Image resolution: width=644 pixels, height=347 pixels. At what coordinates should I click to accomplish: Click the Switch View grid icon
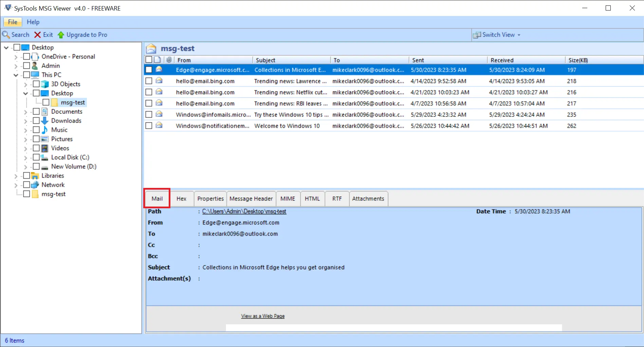tap(477, 35)
